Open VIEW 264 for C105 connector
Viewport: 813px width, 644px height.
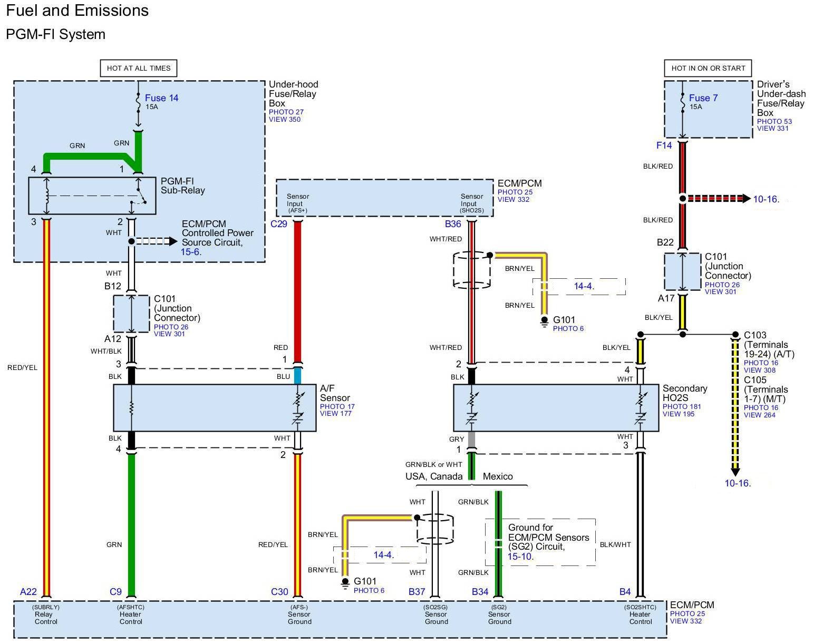(x=759, y=415)
